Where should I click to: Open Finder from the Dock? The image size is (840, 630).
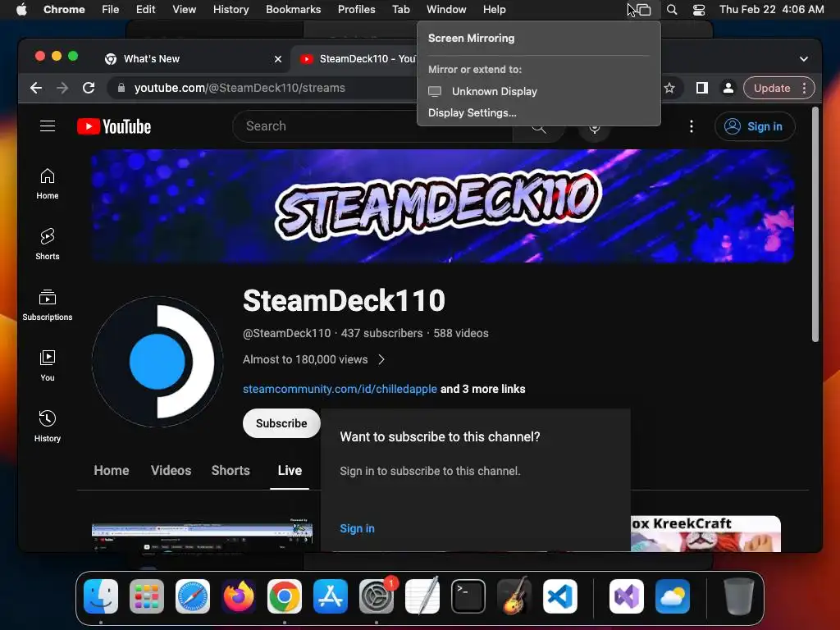tap(101, 596)
